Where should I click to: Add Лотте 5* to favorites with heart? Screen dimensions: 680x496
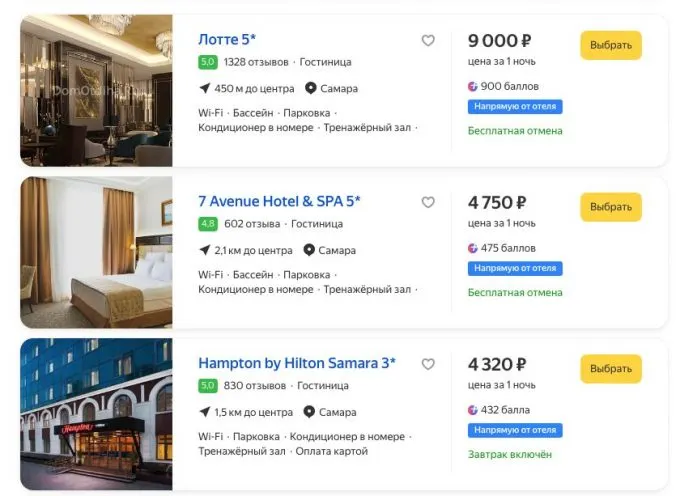(428, 41)
